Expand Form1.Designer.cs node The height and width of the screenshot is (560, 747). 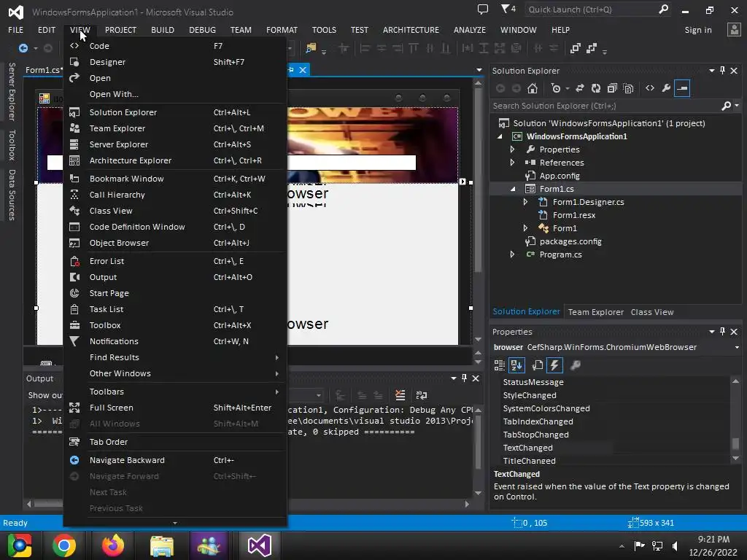[x=525, y=202]
